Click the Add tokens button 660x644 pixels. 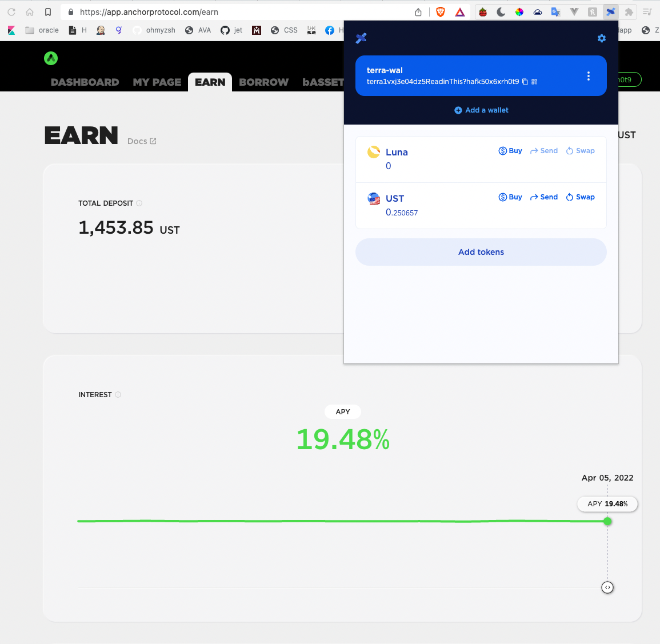tap(481, 251)
